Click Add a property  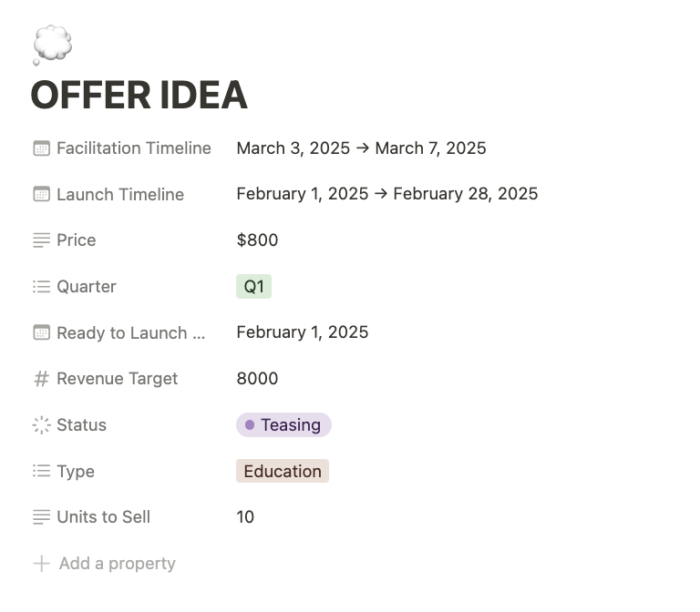pyautogui.click(x=105, y=564)
